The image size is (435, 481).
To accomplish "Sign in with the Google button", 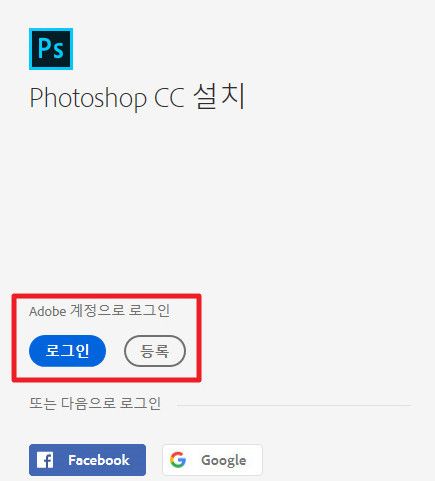I will [212, 460].
